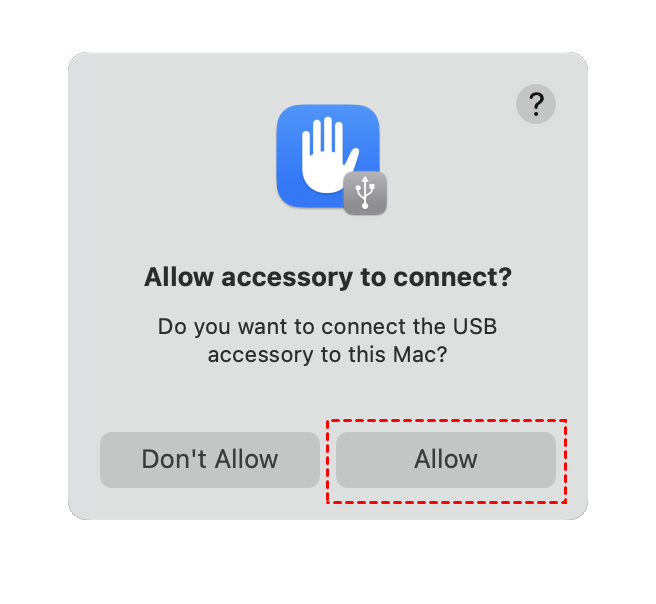Click the word "accessory" in the bold title
This screenshot has width=656, height=604.
(x=287, y=278)
